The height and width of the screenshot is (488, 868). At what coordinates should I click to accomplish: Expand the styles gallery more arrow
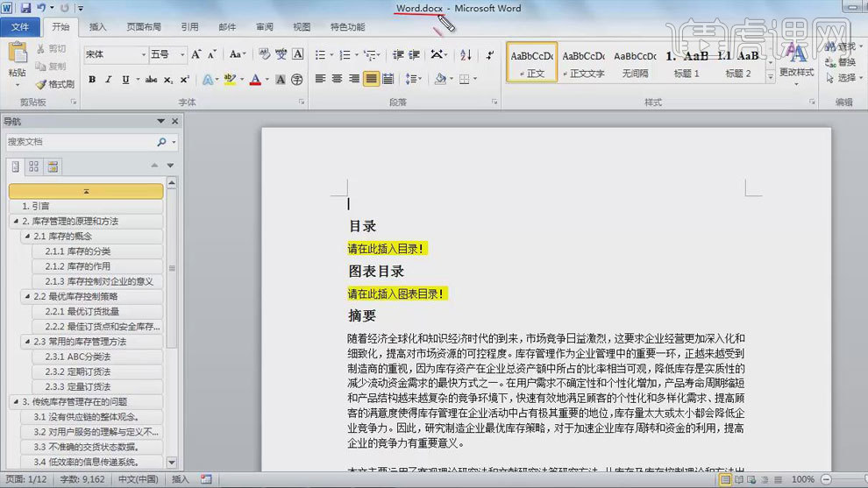[x=770, y=77]
